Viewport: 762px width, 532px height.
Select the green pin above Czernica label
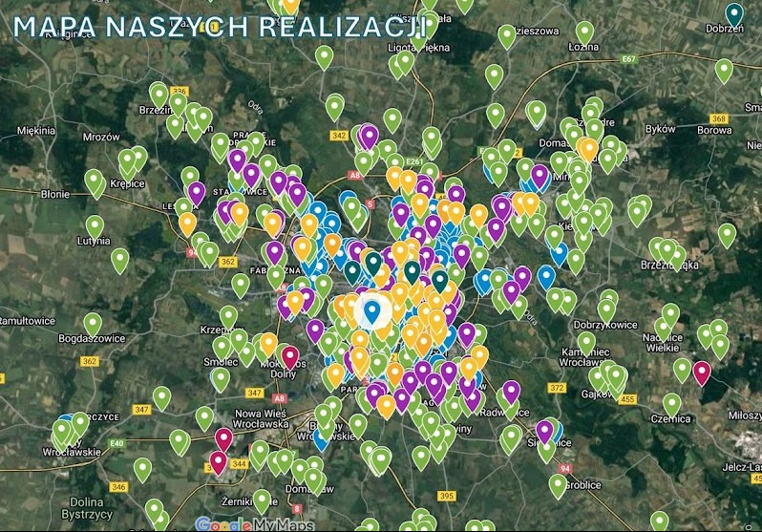pos(672,405)
